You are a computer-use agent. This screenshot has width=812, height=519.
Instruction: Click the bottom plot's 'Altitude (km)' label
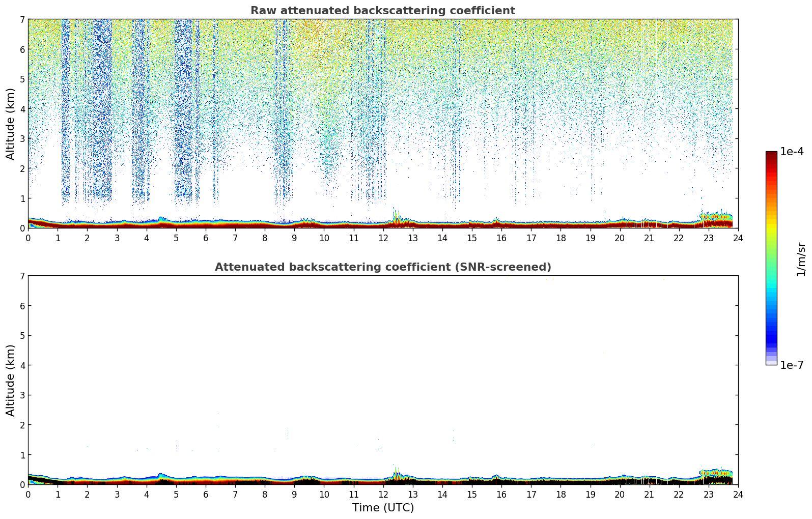point(11,380)
